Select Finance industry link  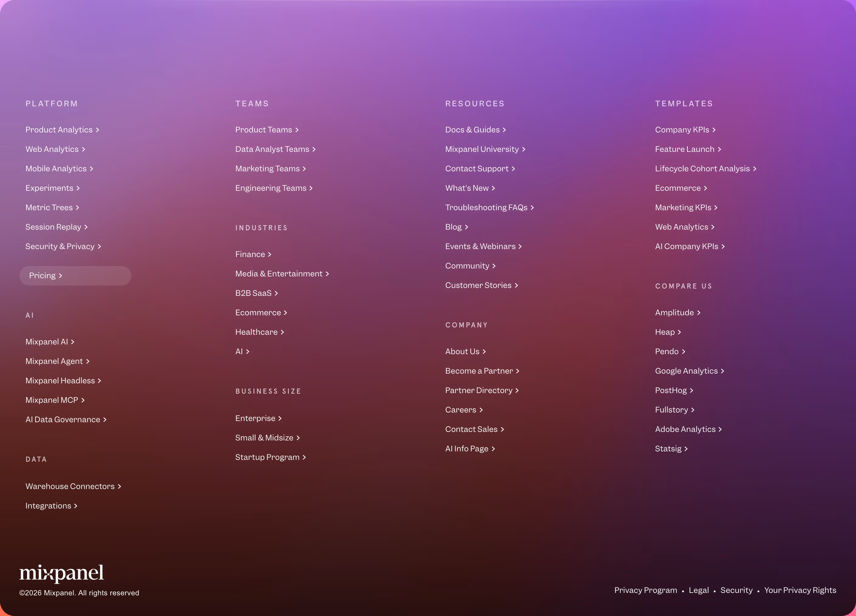tap(253, 254)
